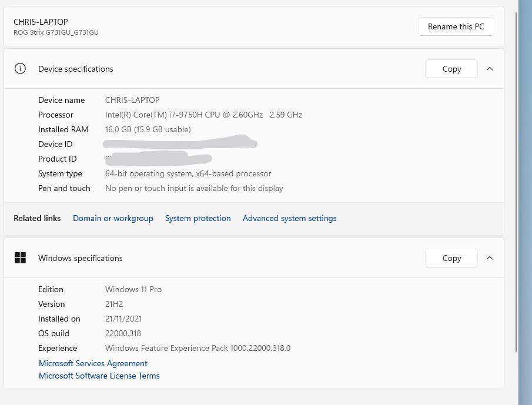The image size is (532, 405).
Task: Click the Installed RAM label
Action: pyautogui.click(x=63, y=129)
